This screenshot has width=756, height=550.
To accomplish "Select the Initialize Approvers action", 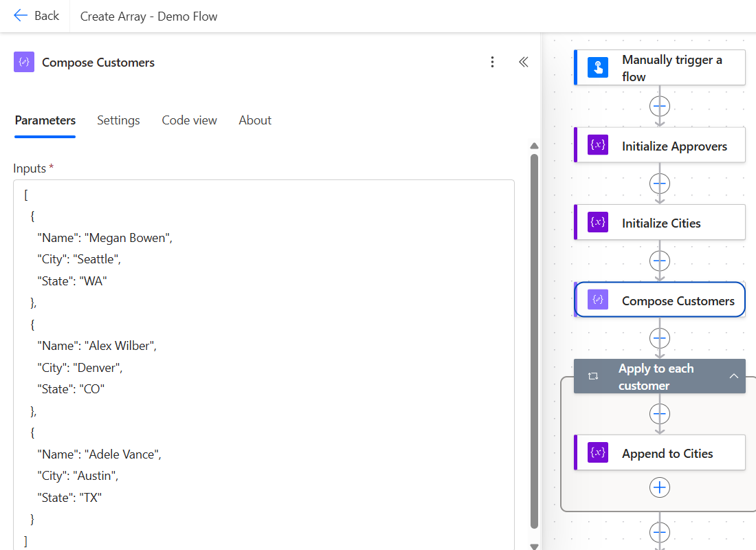I will [660, 145].
